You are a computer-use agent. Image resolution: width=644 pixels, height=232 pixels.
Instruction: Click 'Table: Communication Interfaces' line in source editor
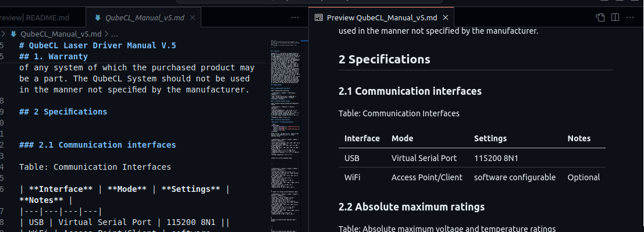(95, 167)
